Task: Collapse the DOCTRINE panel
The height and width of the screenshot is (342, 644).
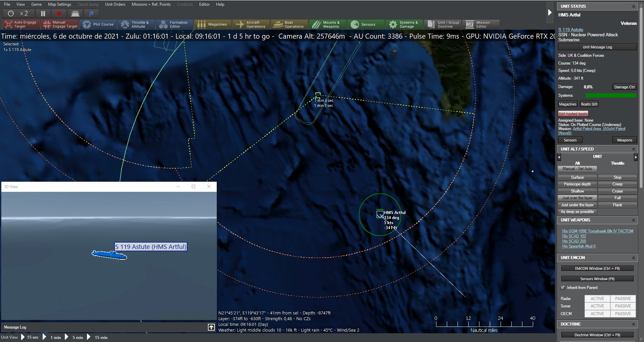Action: click(x=634, y=324)
